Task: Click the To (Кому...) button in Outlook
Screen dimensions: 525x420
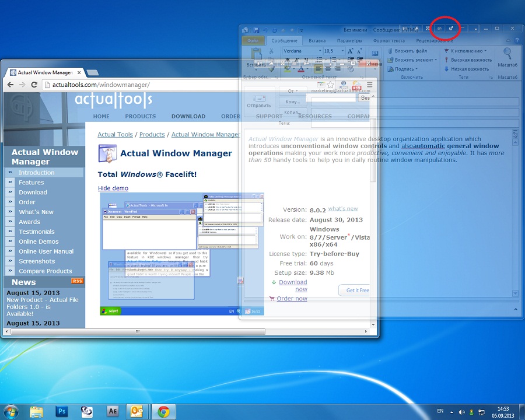Action: (x=293, y=101)
